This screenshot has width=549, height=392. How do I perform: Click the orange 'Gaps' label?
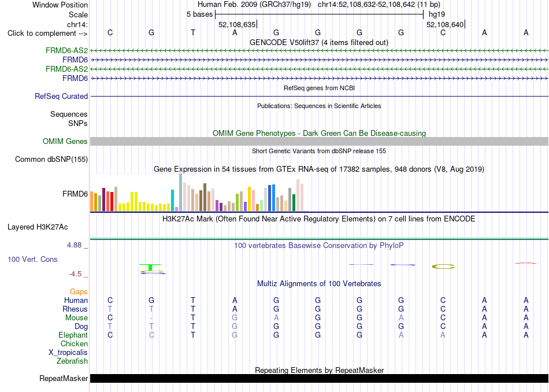79,291
